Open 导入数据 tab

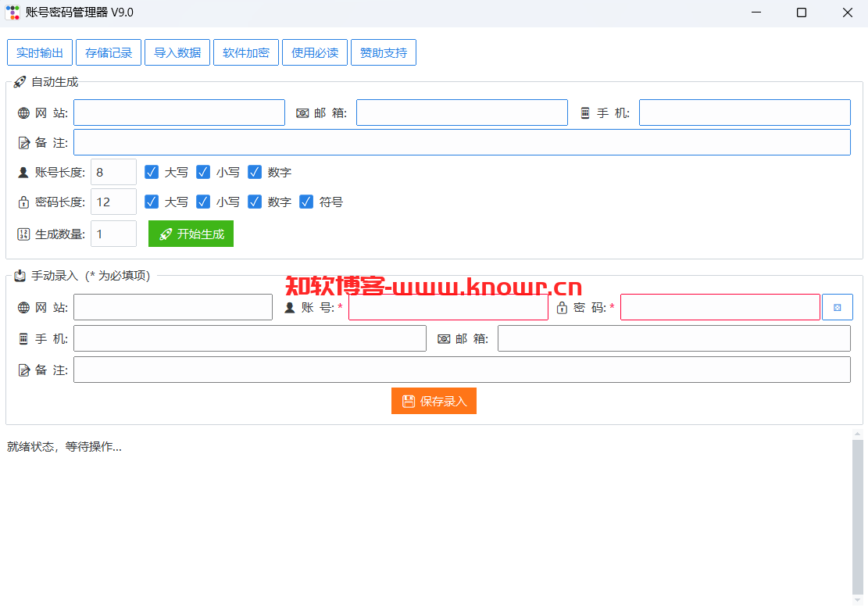click(177, 52)
